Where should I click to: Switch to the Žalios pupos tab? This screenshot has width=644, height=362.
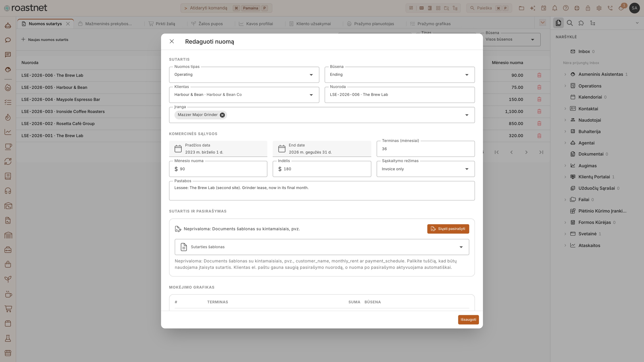(x=207, y=24)
